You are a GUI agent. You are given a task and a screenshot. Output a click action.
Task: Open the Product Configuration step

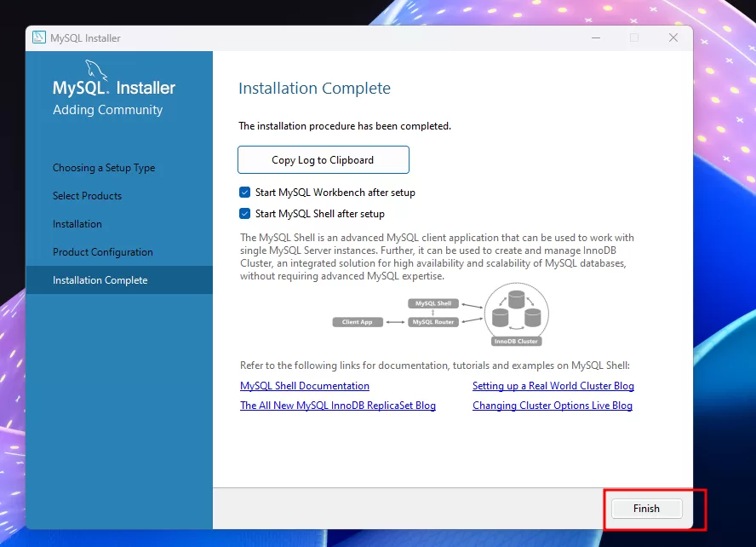coord(103,252)
